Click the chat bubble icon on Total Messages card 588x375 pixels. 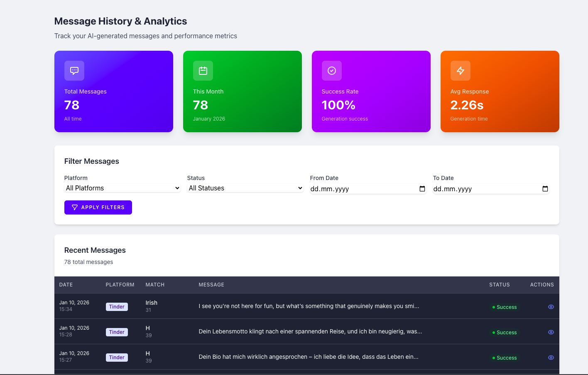74,71
